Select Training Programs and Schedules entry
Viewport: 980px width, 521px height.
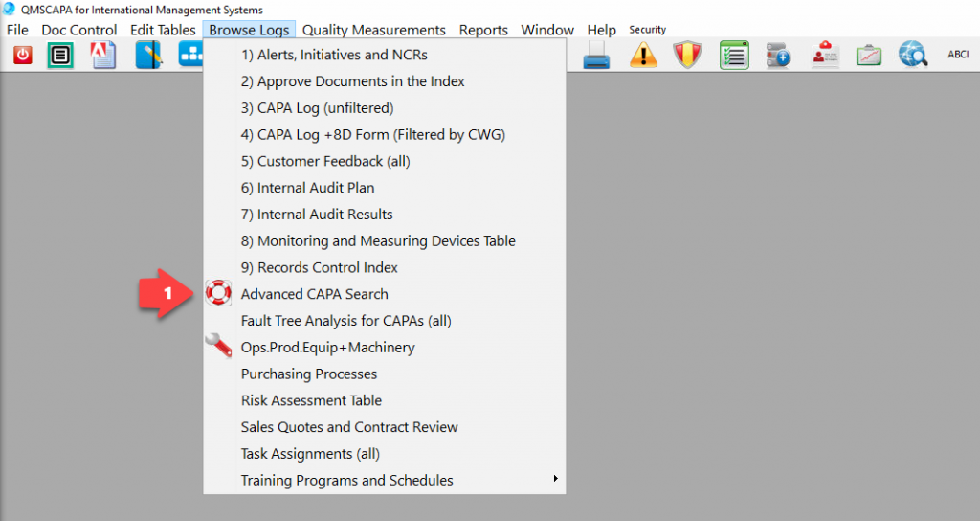[x=385, y=481]
